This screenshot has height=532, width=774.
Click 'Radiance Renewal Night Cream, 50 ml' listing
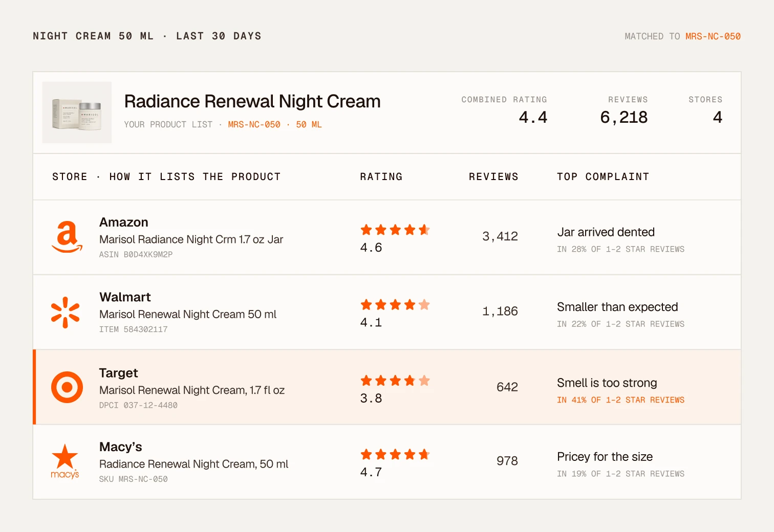click(194, 464)
